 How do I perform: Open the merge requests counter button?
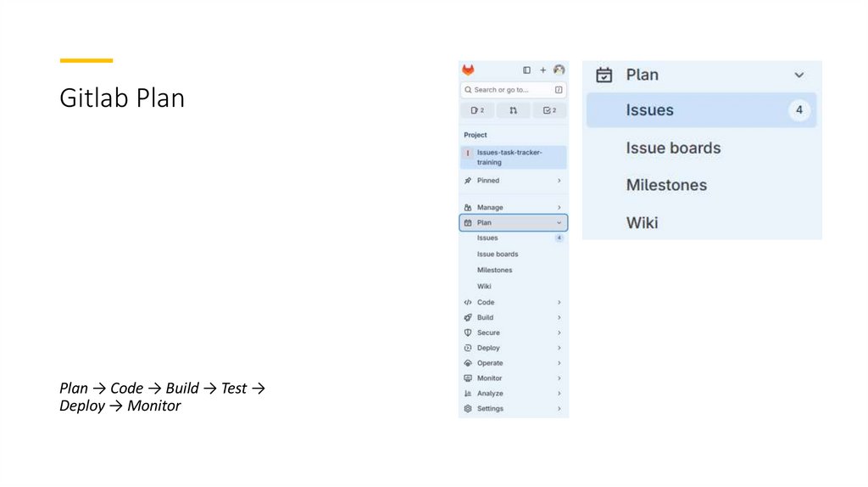[513, 110]
